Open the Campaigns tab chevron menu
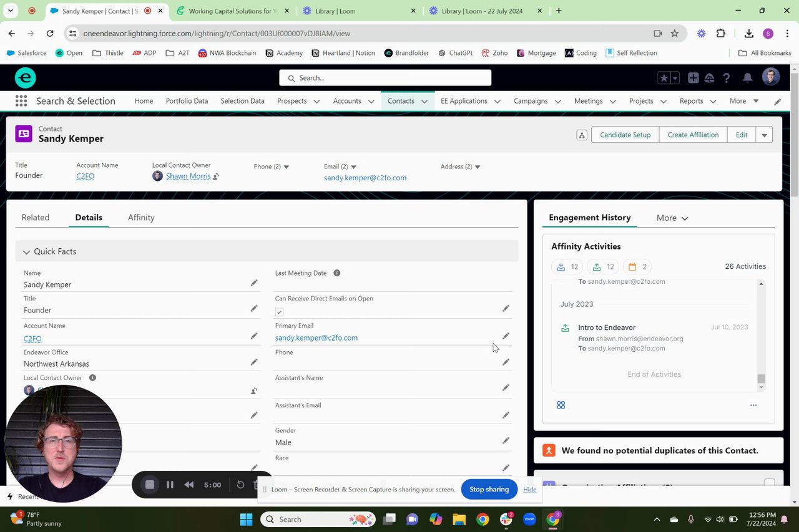The image size is (799, 532). coord(557,101)
